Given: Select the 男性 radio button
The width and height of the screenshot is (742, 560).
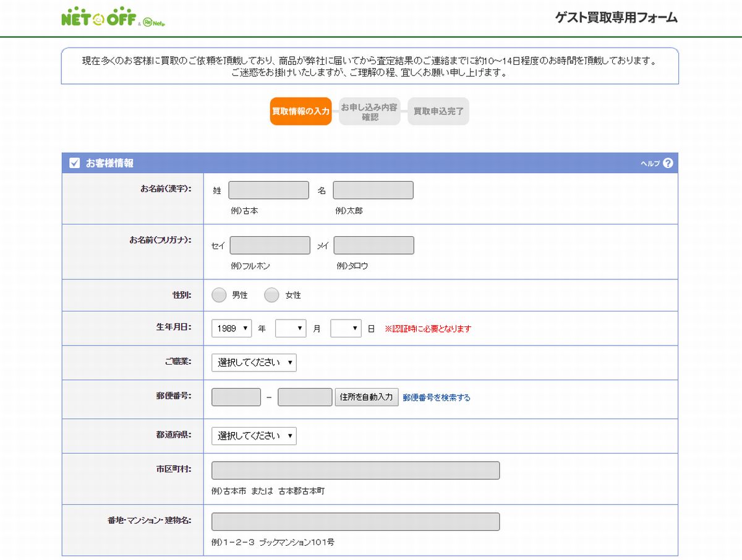Looking at the screenshot, I should tap(219, 295).
